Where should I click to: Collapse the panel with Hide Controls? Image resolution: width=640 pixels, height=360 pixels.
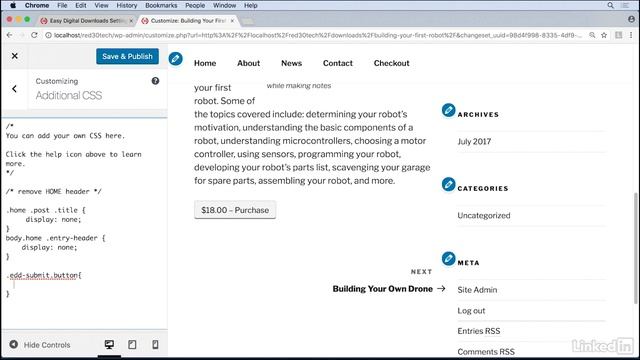pyautogui.click(x=40, y=345)
